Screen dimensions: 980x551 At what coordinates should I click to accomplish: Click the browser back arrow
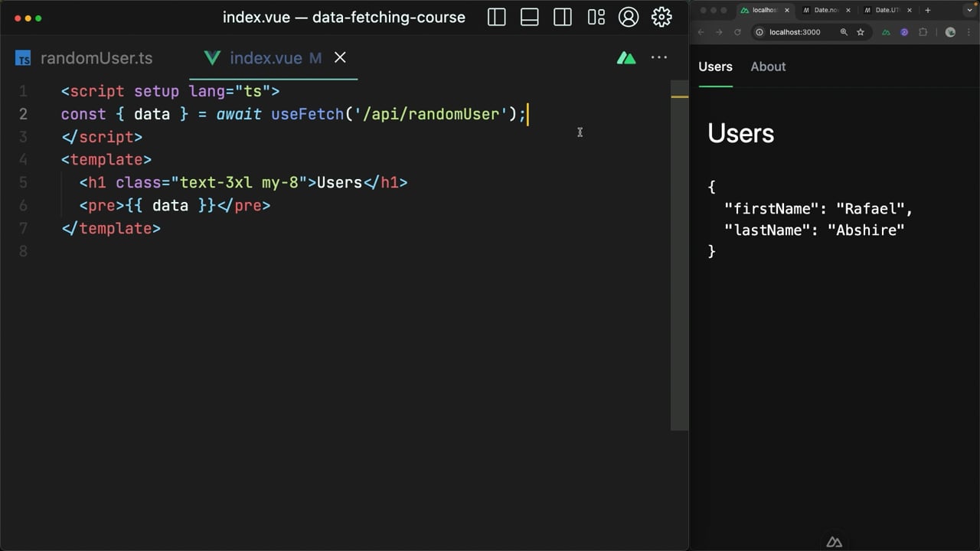pos(701,32)
